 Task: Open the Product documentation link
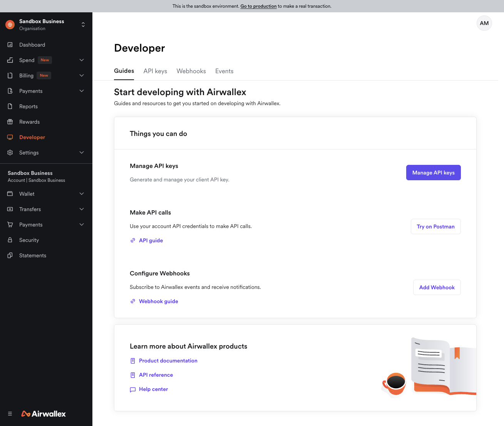[168, 361]
